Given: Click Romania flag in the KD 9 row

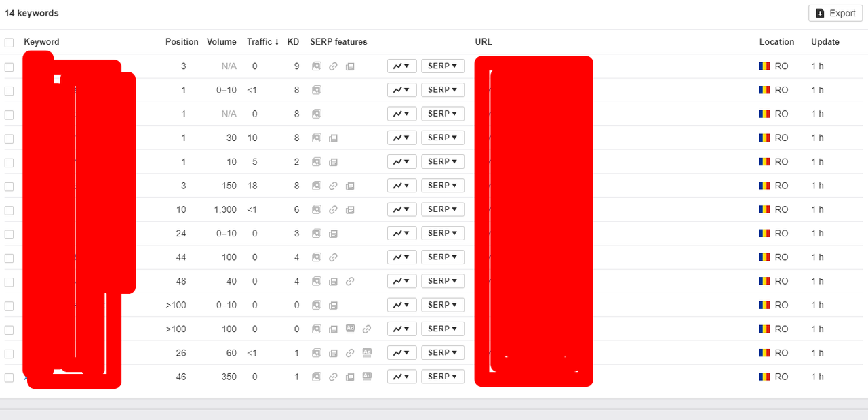Looking at the screenshot, I should tap(765, 66).
